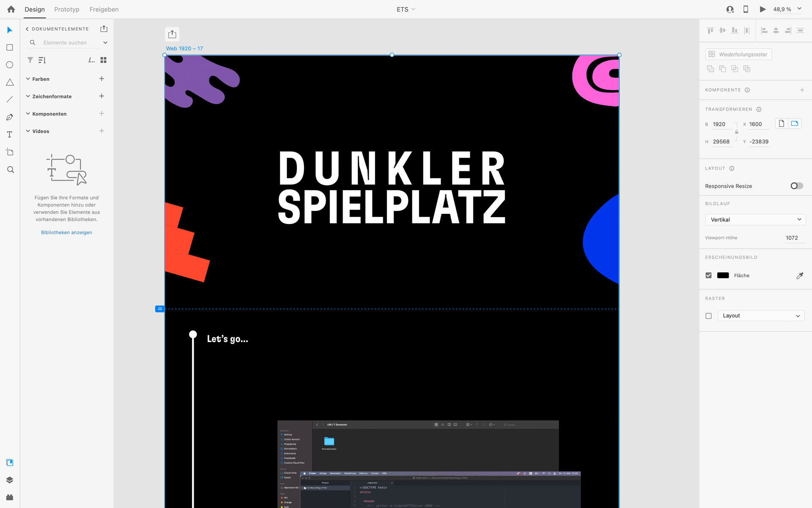Add component with Komponente plus
The image size is (812, 508).
[802, 90]
